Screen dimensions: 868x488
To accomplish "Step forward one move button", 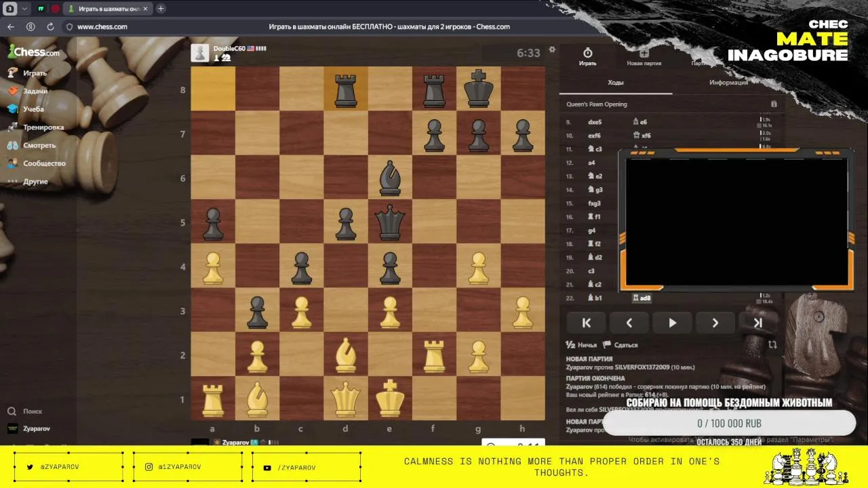I will pyautogui.click(x=715, y=323).
